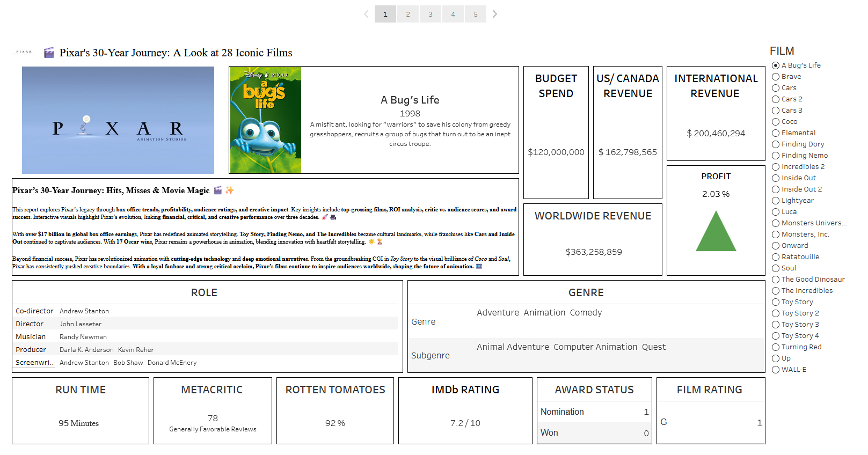
Task: Go to the next page arrow
Action: (x=495, y=14)
